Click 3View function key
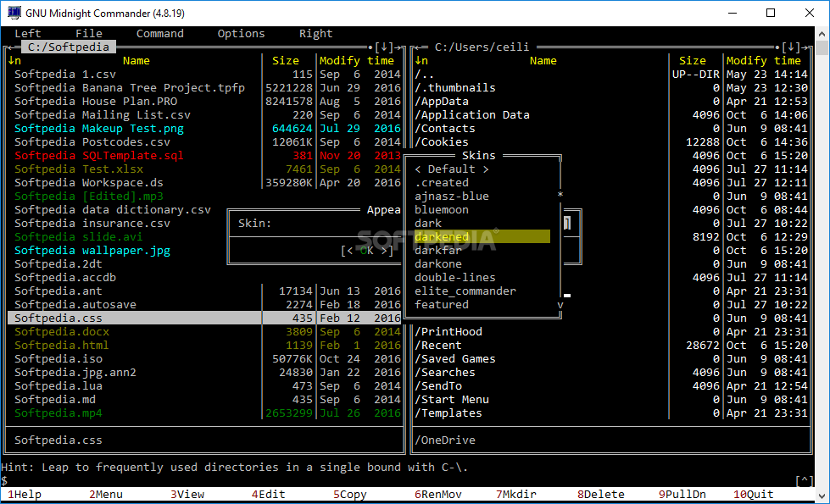Screen dimensions: 830x504 click(187, 495)
